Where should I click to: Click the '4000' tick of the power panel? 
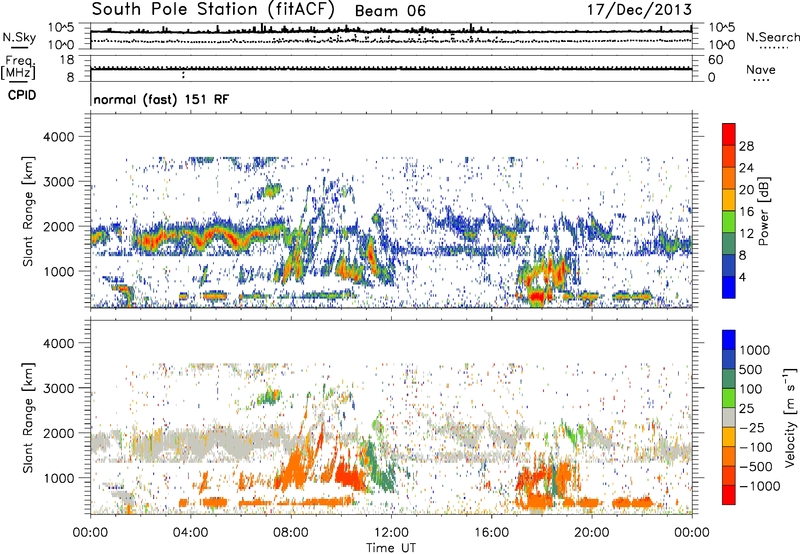click(58, 137)
